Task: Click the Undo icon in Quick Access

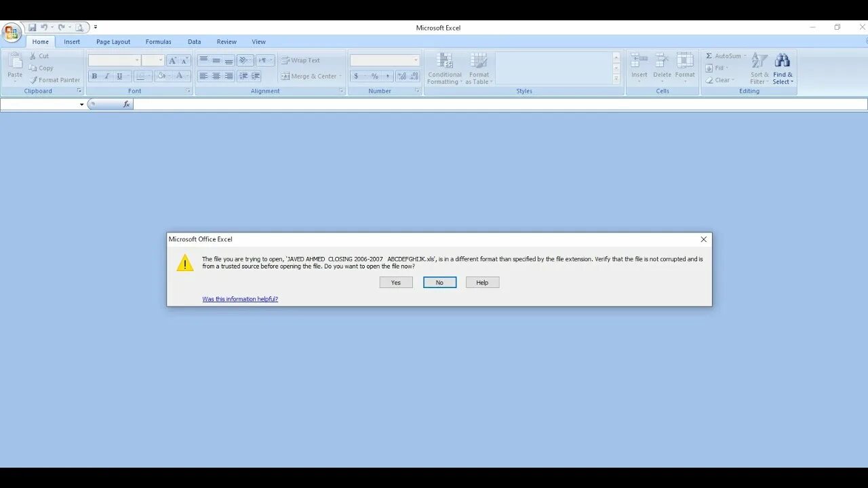Action: coord(44,28)
